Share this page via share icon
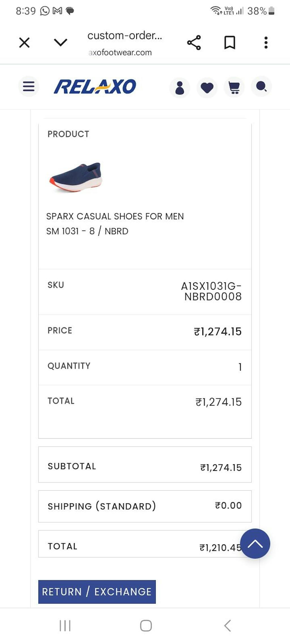The image size is (290, 644). click(x=194, y=43)
